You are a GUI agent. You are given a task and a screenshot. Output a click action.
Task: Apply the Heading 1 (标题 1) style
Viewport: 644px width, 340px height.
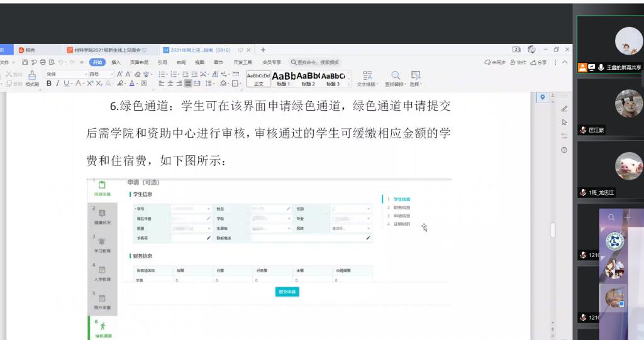pos(283,79)
